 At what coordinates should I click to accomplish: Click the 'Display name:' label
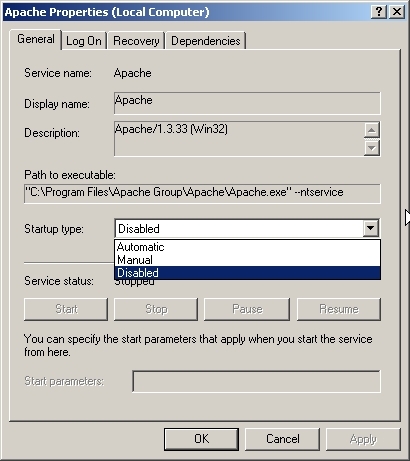click(x=57, y=104)
